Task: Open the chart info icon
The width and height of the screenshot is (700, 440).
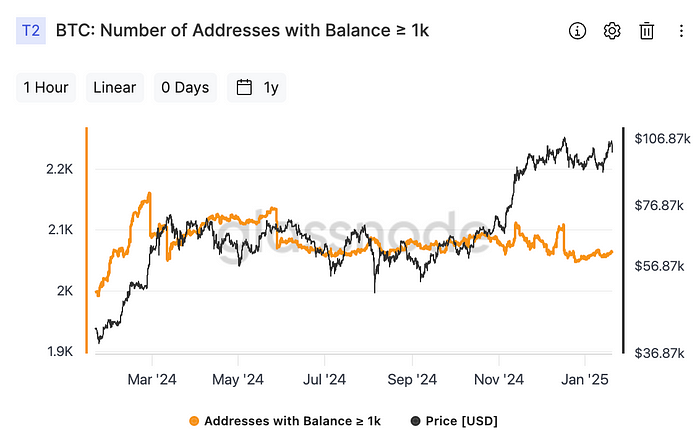Action: point(577,31)
